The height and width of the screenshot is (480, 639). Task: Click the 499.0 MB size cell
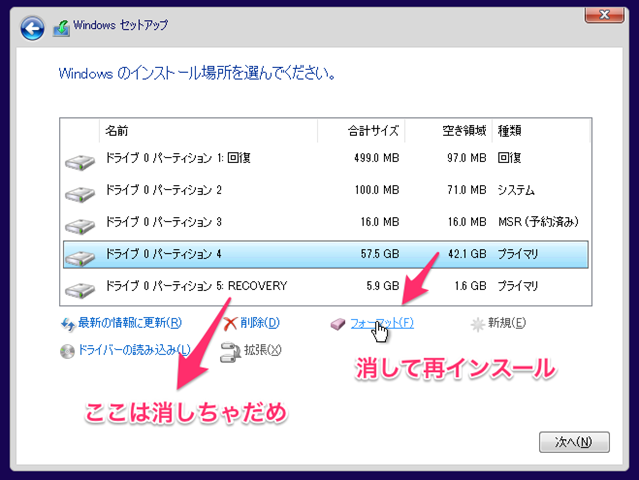click(x=377, y=158)
